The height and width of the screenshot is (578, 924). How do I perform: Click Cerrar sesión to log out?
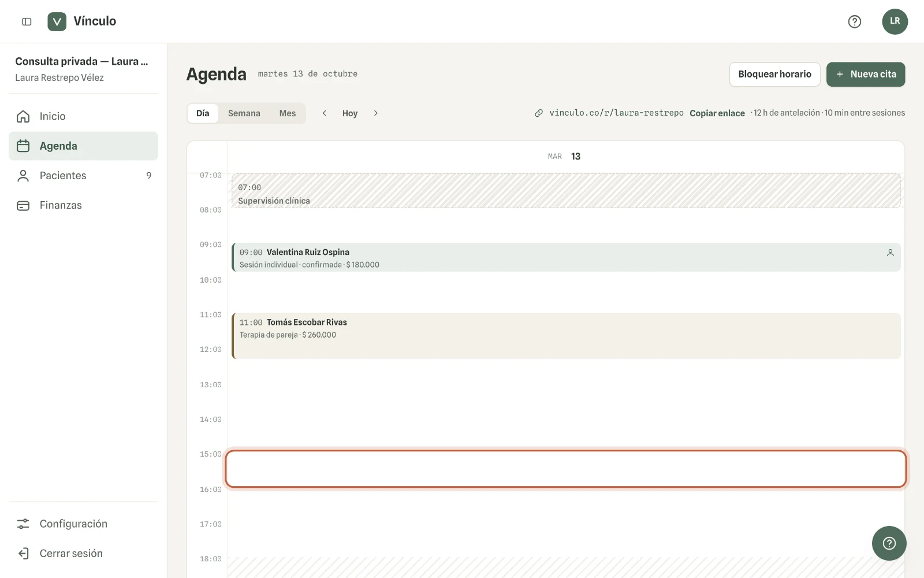pyautogui.click(x=83, y=553)
